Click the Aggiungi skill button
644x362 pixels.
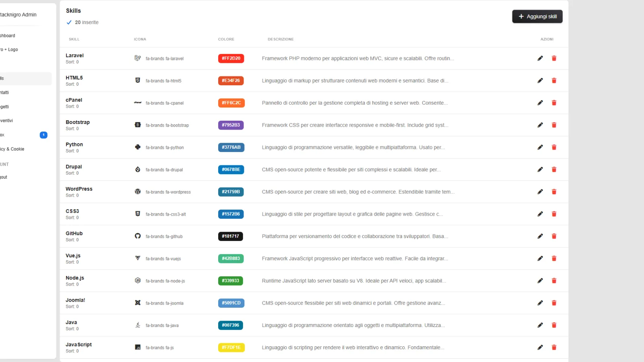point(537,16)
